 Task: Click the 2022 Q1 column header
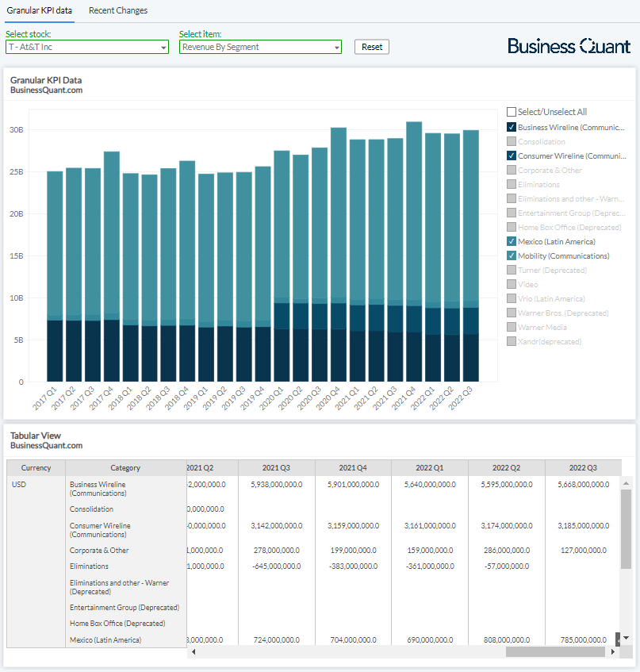[430, 468]
